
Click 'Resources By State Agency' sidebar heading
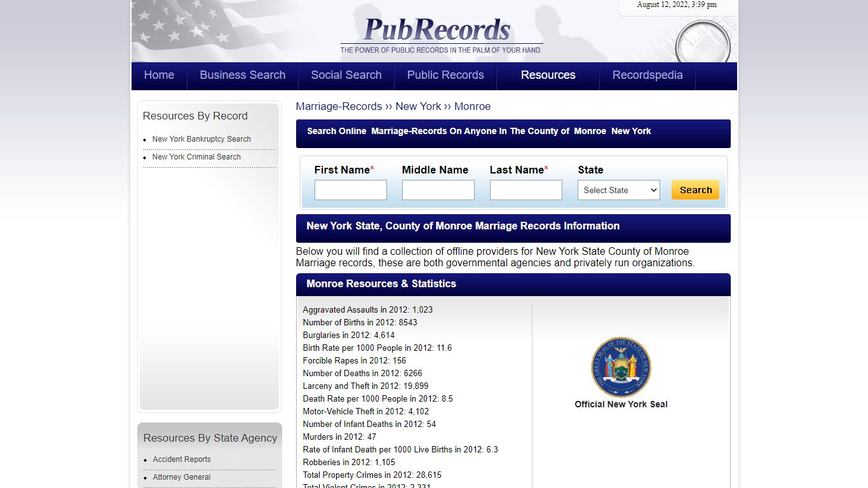[x=210, y=438]
